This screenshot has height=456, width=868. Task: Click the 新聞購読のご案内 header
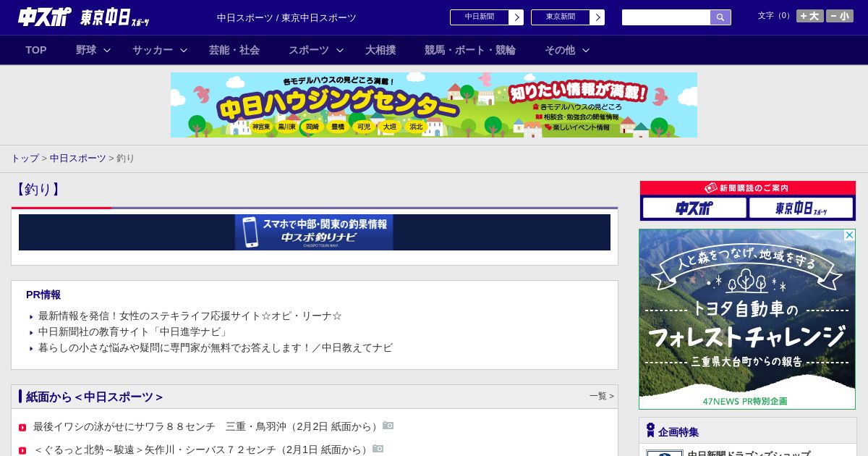[748, 188]
